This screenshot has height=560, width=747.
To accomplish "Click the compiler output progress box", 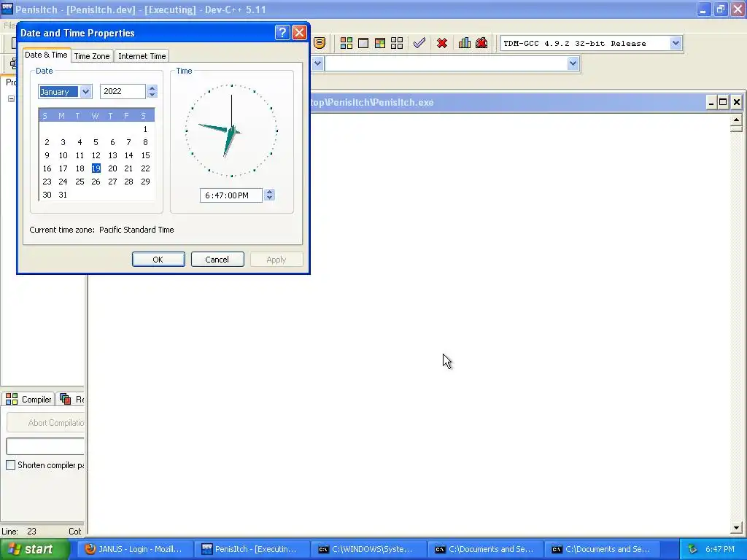I will pyautogui.click(x=45, y=446).
